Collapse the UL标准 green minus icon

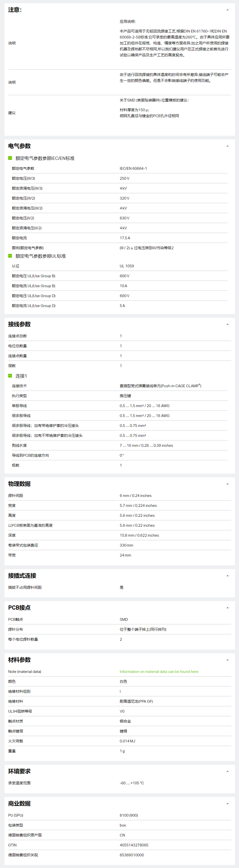[10, 256]
